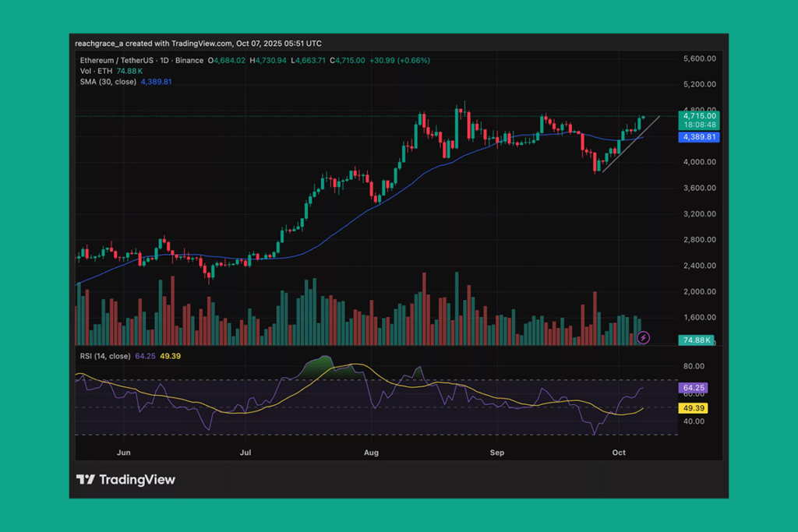Viewport: 798px width, 532px height.
Task: Click the purple lightning bolt quick-trade icon
Action: (643, 338)
